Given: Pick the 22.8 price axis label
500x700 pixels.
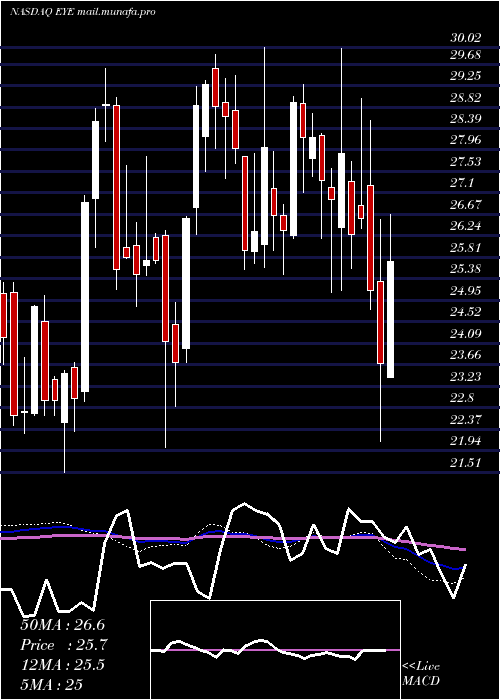Looking at the screenshot, I should click(462, 398).
